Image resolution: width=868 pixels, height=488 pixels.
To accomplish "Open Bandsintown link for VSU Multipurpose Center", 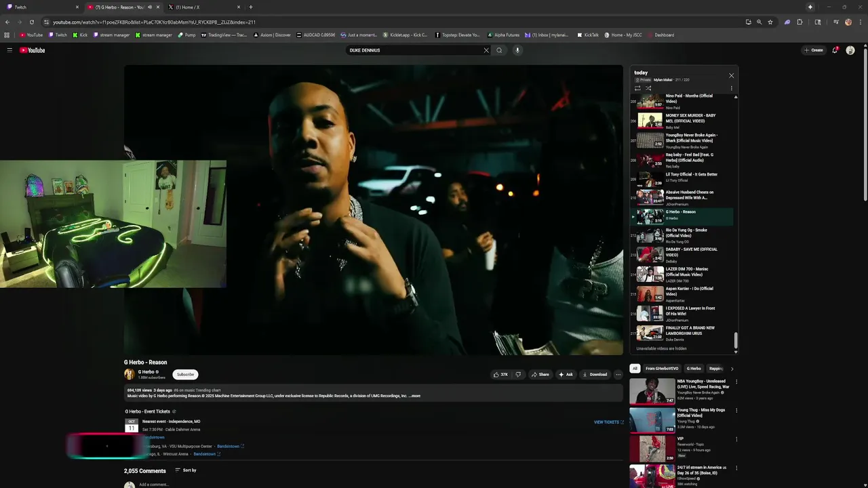I will [x=231, y=446].
